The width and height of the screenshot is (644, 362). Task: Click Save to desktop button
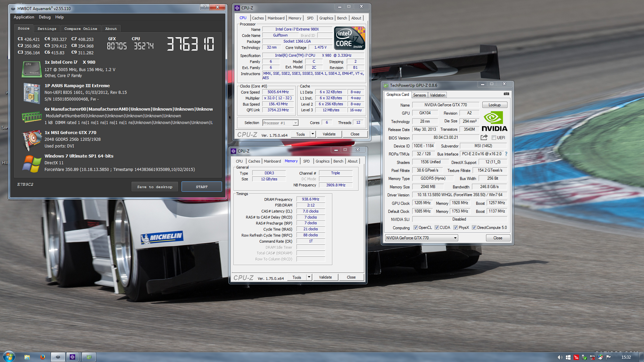coord(155,187)
